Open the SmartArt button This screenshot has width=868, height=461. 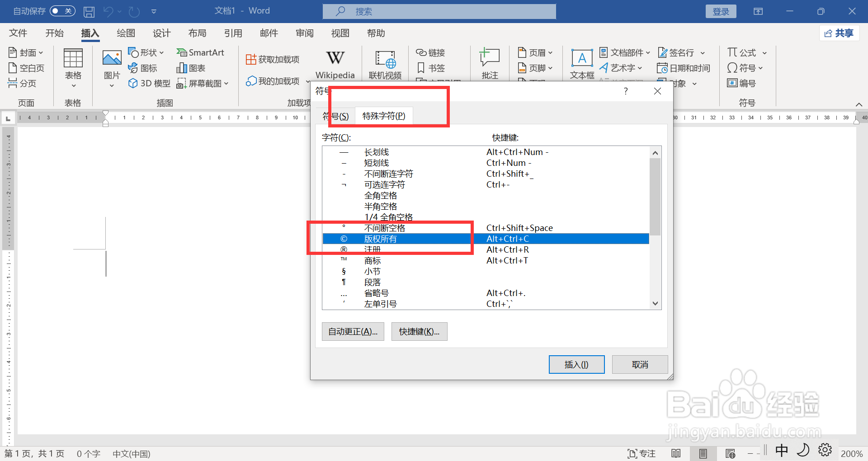200,52
